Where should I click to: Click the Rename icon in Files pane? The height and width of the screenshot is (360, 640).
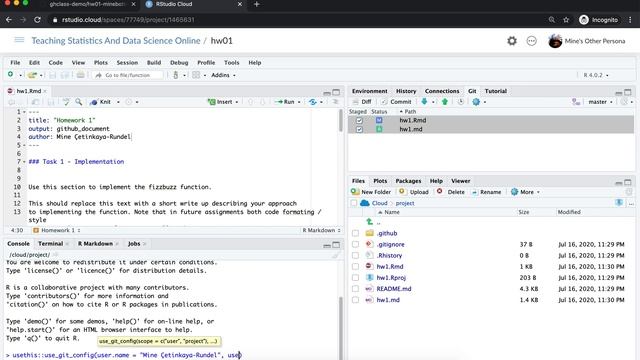pyautogui.click(x=474, y=192)
